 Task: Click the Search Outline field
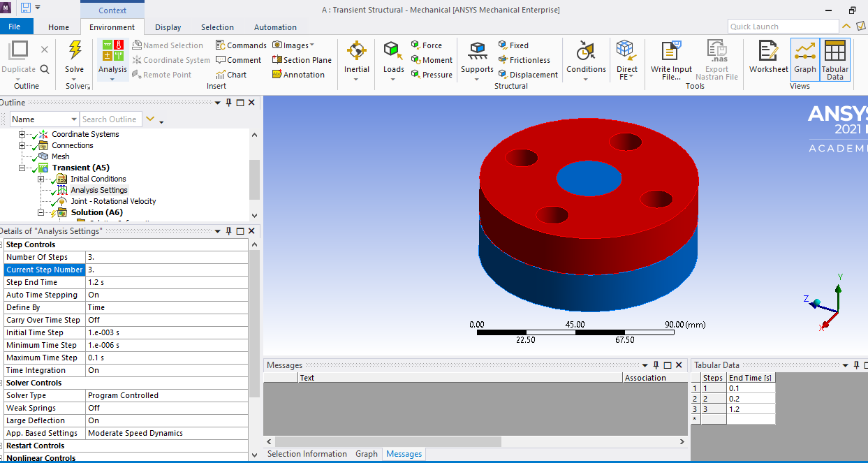point(111,119)
